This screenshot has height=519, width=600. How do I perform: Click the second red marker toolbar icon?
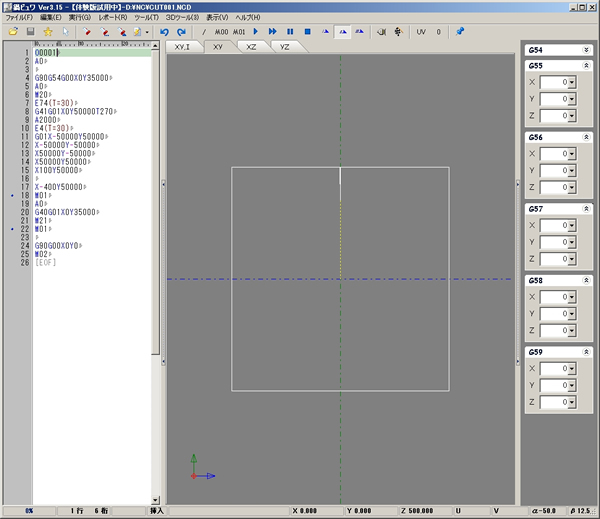click(104, 32)
